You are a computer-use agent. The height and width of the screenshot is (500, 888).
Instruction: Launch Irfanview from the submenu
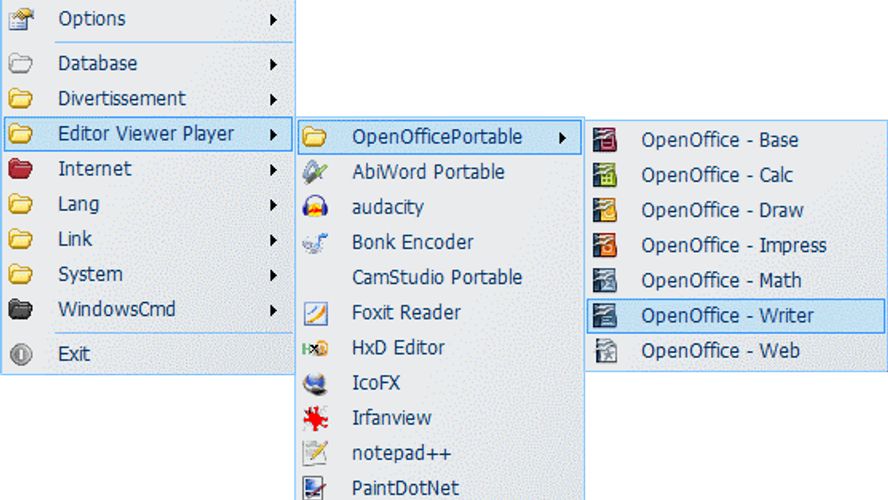point(439,418)
